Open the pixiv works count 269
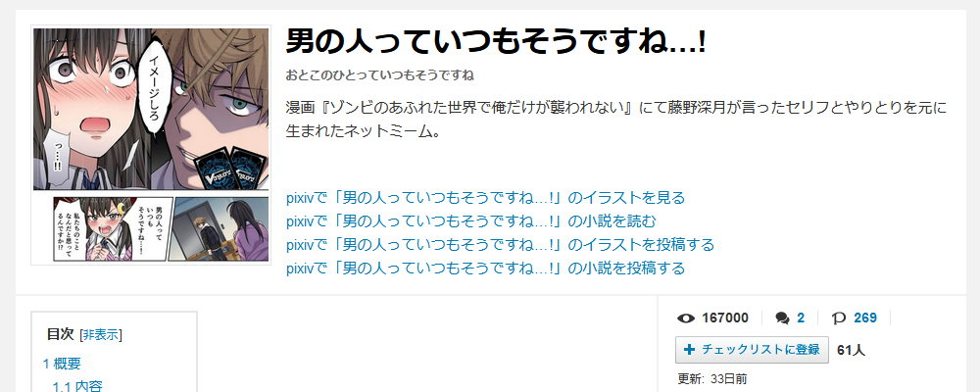This screenshot has height=392, width=980. [x=865, y=318]
